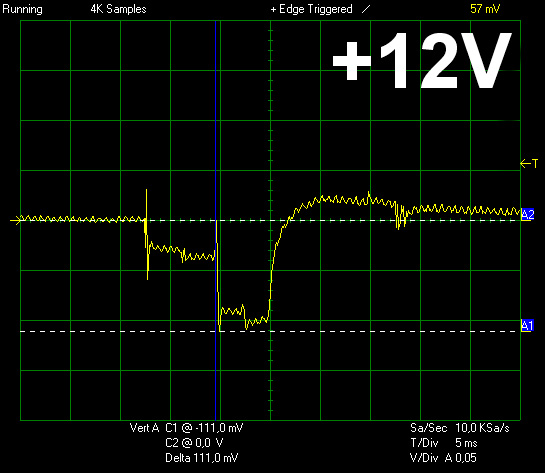Click the Vert A label
545x473 pixels.
(x=144, y=427)
